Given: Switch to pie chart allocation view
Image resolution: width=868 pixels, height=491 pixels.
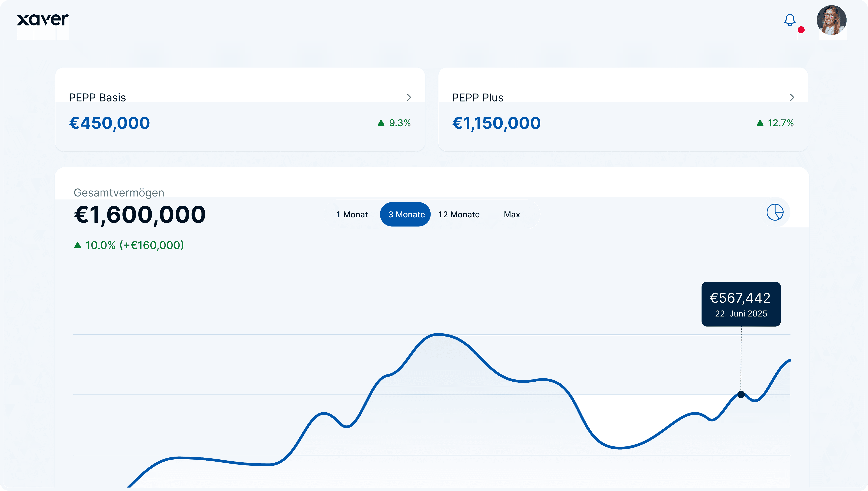Looking at the screenshot, I should point(775,212).
